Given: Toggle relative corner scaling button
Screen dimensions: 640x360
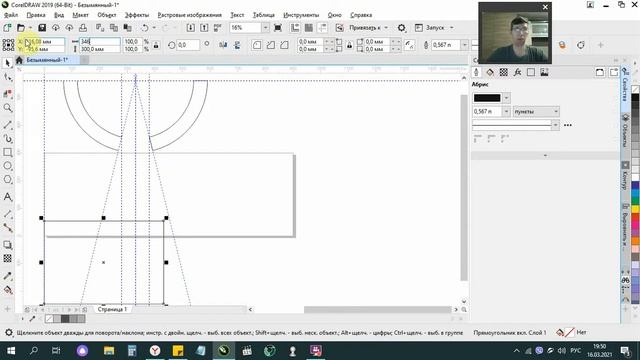Looking at the screenshot, I should pyautogui.click(x=409, y=45).
